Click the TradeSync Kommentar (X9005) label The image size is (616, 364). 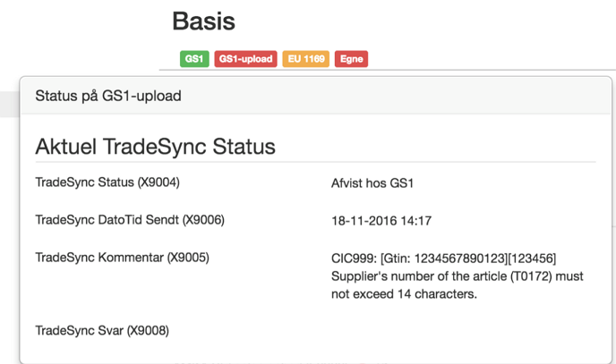coord(122,258)
